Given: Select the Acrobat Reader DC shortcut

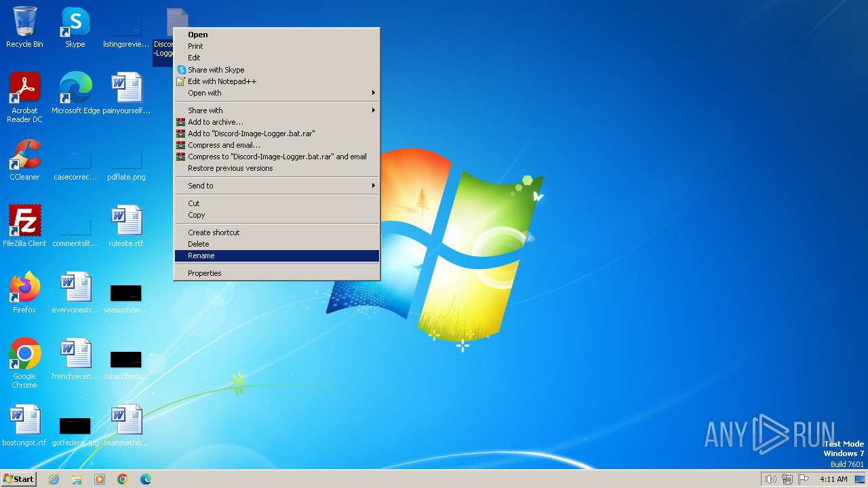Looking at the screenshot, I should pyautogui.click(x=24, y=98).
